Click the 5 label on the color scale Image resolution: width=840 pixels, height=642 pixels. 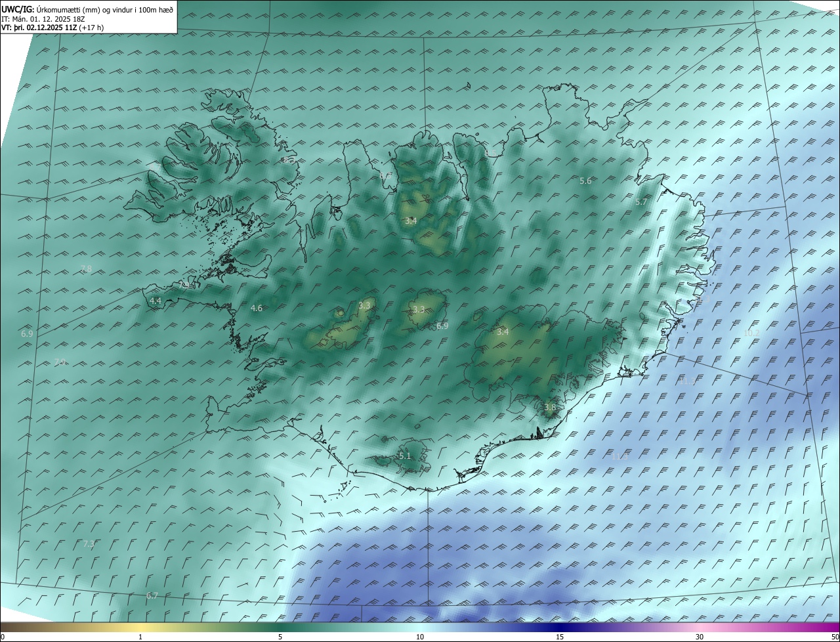pos(280,637)
